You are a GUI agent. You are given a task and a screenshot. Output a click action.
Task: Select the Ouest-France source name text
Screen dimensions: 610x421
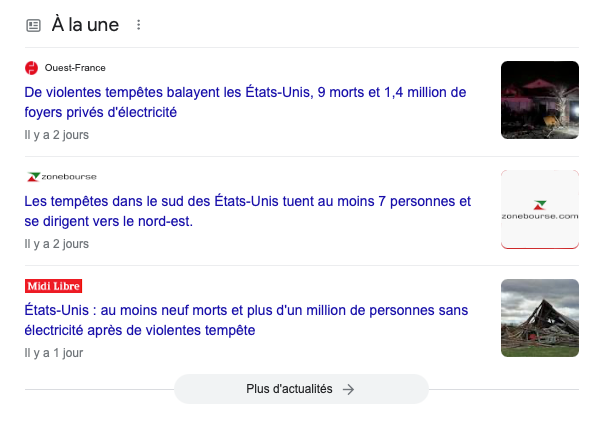(75, 68)
